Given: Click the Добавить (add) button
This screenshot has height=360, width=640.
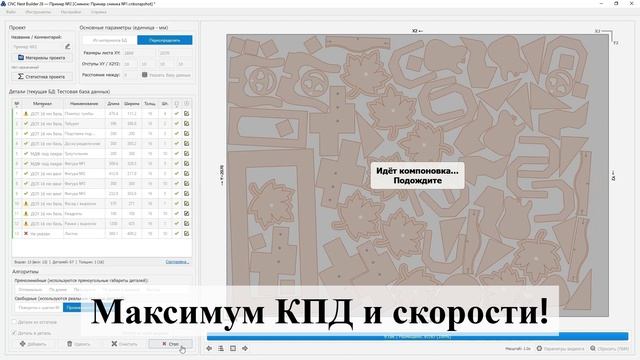Looking at the screenshot, I should click(x=33, y=344).
